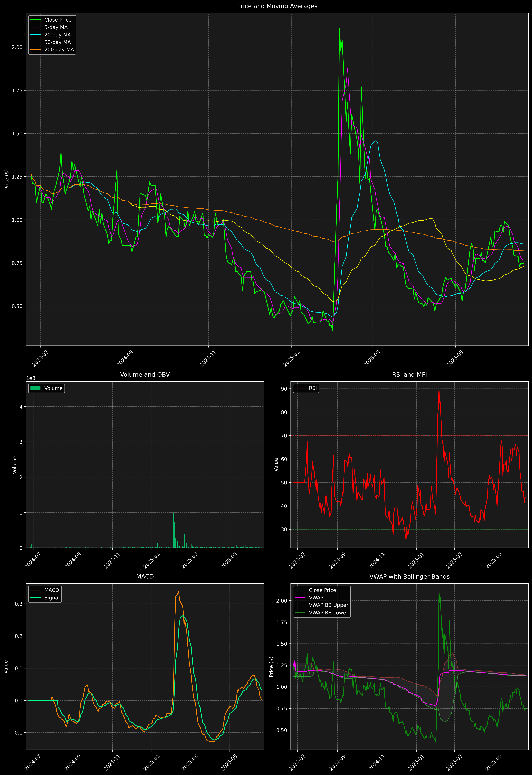Click the 2.00 tick on the VWAP chart
The width and height of the screenshot is (532, 775).
point(282,601)
